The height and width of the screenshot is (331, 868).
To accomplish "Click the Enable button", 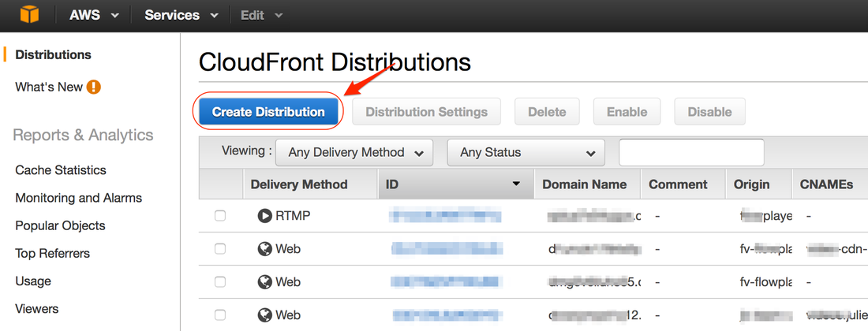I will [x=627, y=112].
